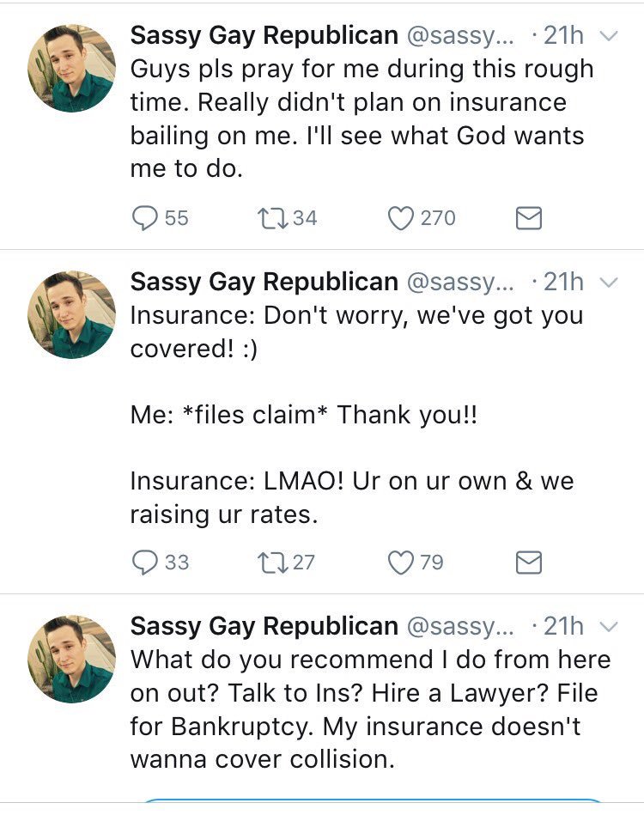Open dropdown chevron on the bankruptcy tweet
This screenshot has width=644, height=815.
coord(607,627)
